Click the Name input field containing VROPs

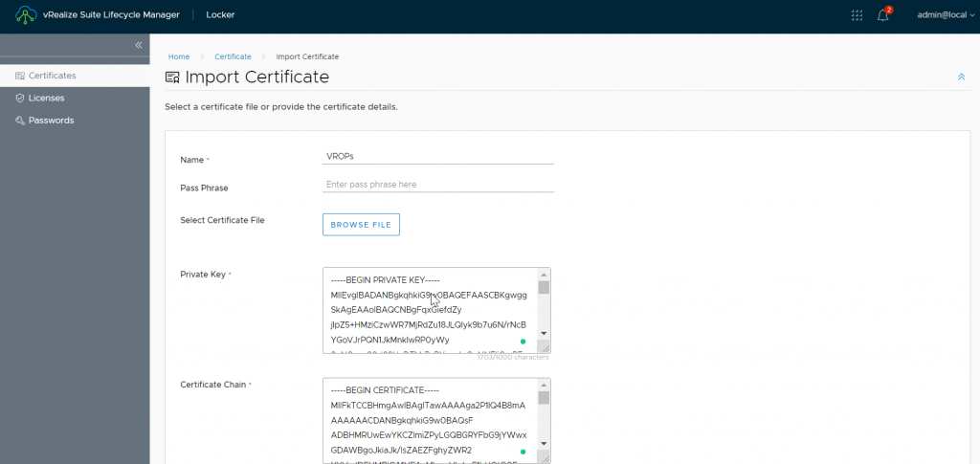point(438,157)
